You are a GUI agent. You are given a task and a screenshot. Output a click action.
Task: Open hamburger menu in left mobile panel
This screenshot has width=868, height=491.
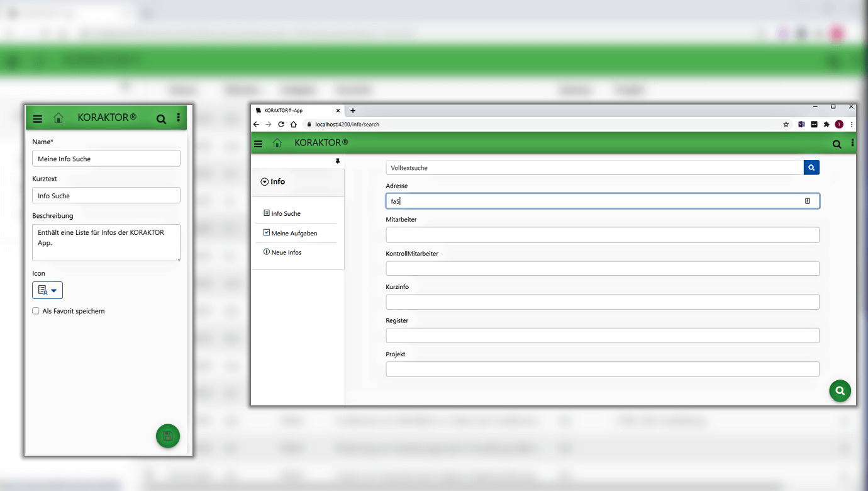coord(38,118)
